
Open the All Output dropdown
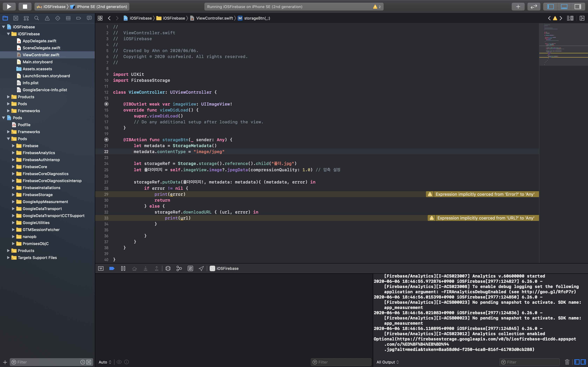pos(388,362)
